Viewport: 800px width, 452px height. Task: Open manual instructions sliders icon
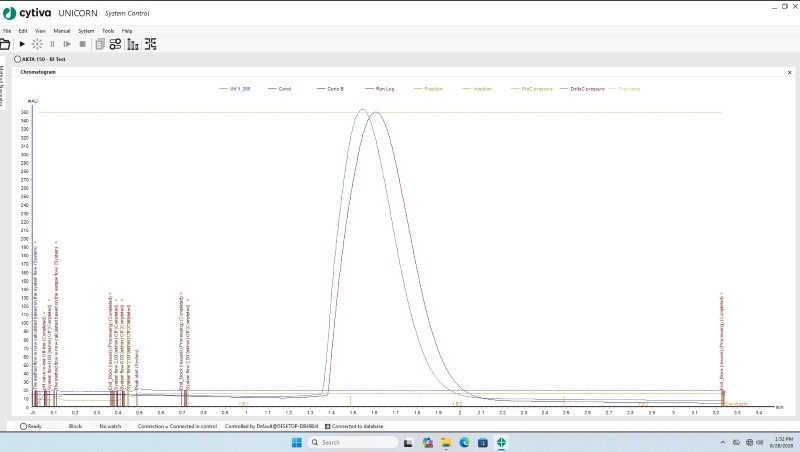115,44
